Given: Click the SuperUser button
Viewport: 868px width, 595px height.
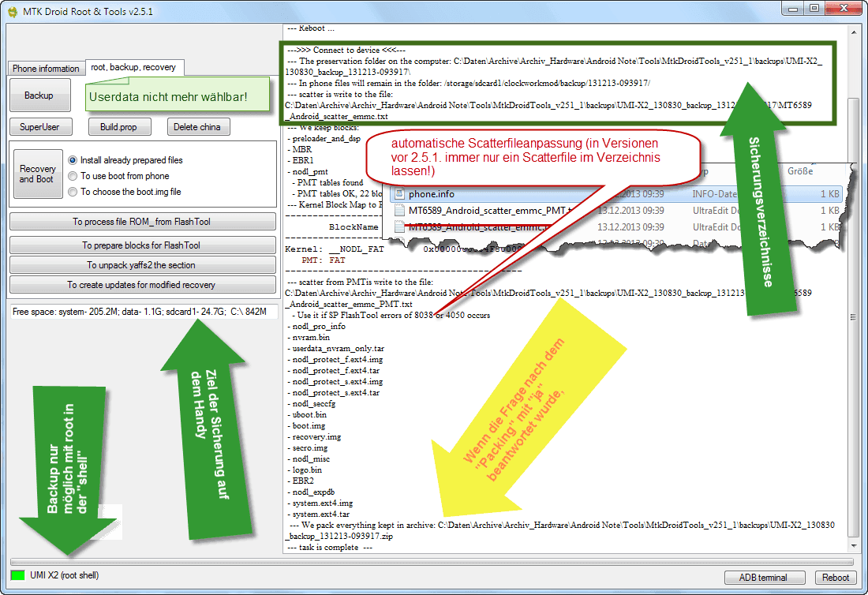Looking at the screenshot, I should click(41, 127).
